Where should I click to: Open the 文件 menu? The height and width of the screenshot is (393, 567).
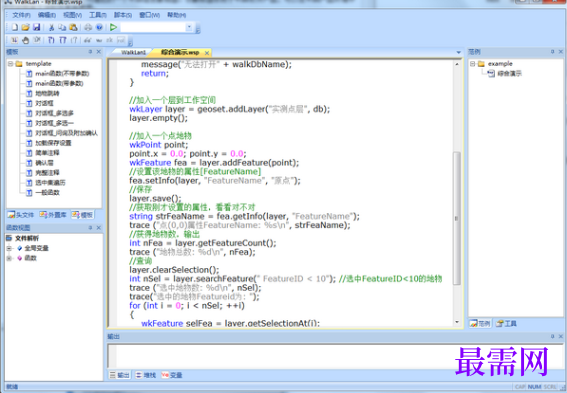21,15
